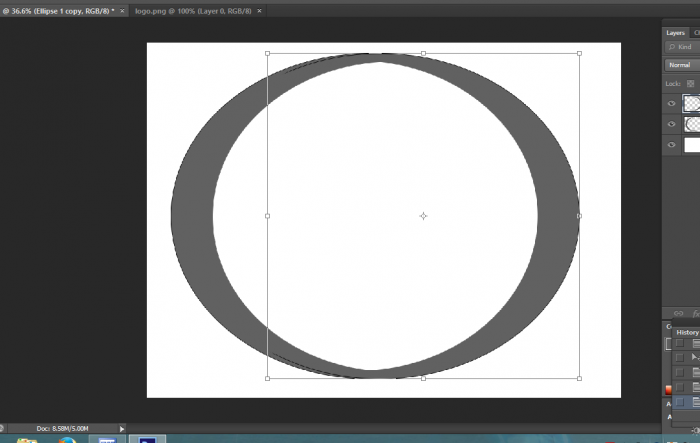The width and height of the screenshot is (700, 443).
Task: Toggle lock transparent pixels icon
Action: tap(691, 84)
